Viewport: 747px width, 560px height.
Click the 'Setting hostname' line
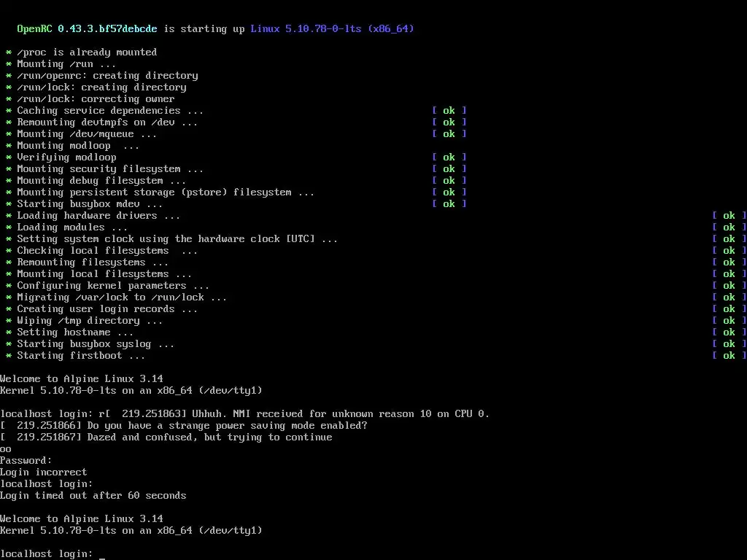(75, 332)
